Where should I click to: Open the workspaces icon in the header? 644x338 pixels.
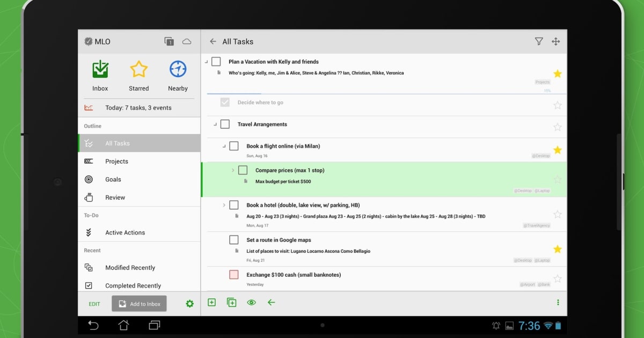coord(169,41)
